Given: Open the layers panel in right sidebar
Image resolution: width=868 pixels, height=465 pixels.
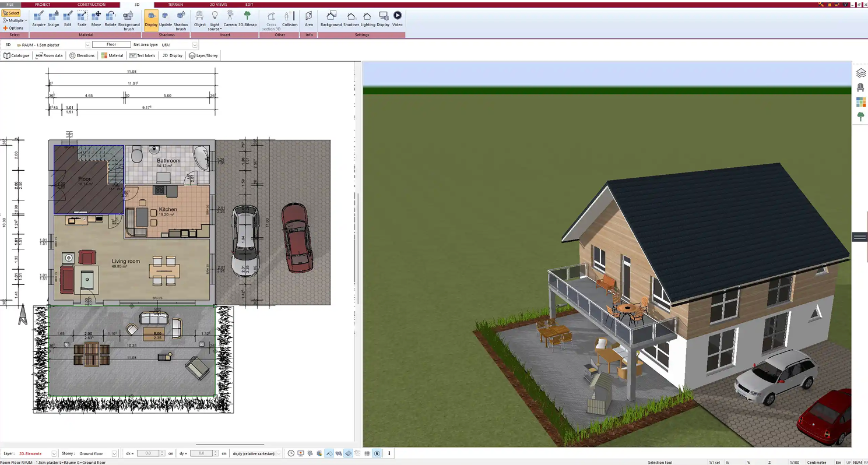Looking at the screenshot, I should [x=861, y=73].
